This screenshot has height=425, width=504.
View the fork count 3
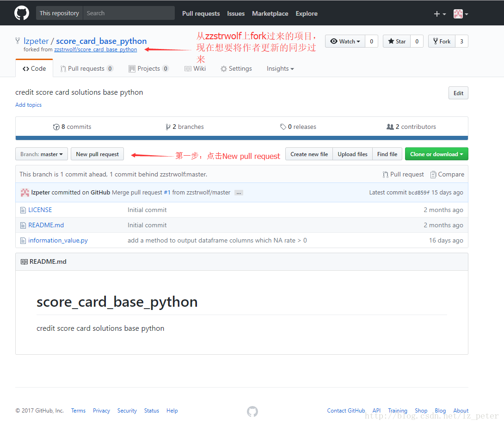point(461,41)
